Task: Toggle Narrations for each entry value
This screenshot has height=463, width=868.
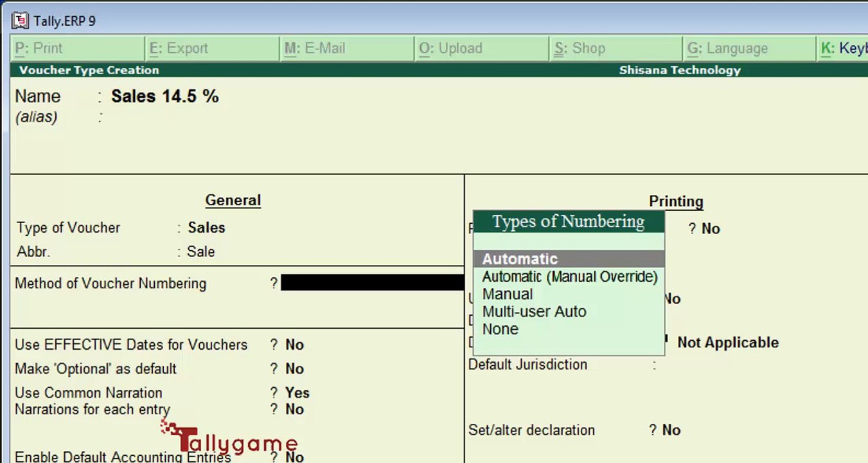Action: pos(294,409)
